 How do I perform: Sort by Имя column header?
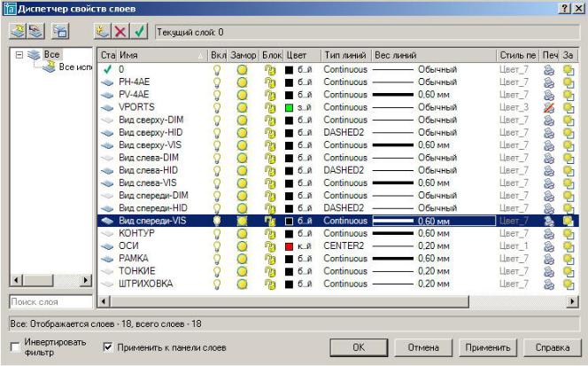coord(162,55)
